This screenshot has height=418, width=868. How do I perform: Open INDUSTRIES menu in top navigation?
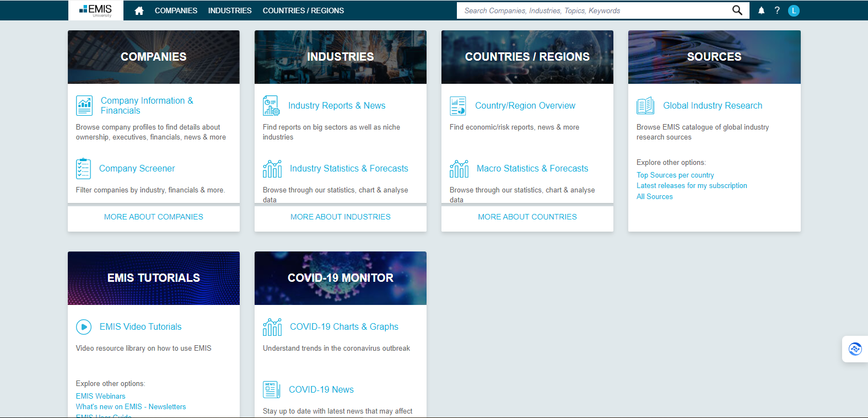[230, 10]
